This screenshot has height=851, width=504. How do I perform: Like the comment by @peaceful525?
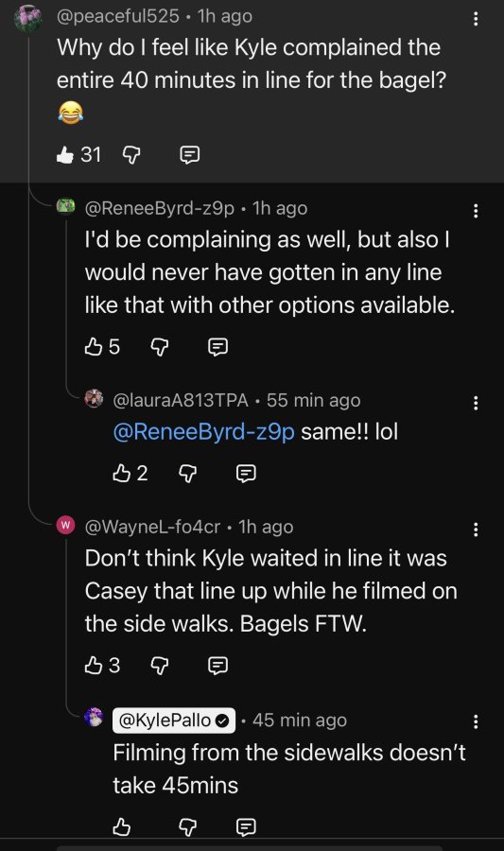click(65, 155)
